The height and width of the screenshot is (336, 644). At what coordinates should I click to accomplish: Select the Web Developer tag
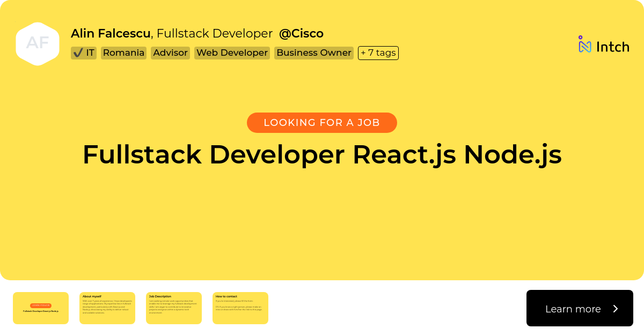tap(232, 53)
